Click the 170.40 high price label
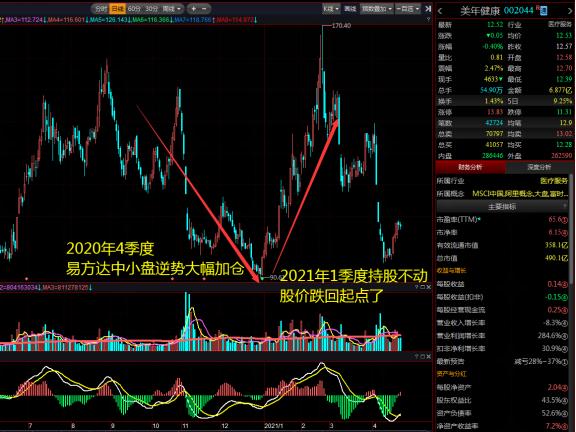This screenshot has height=432, width=576. [341, 25]
